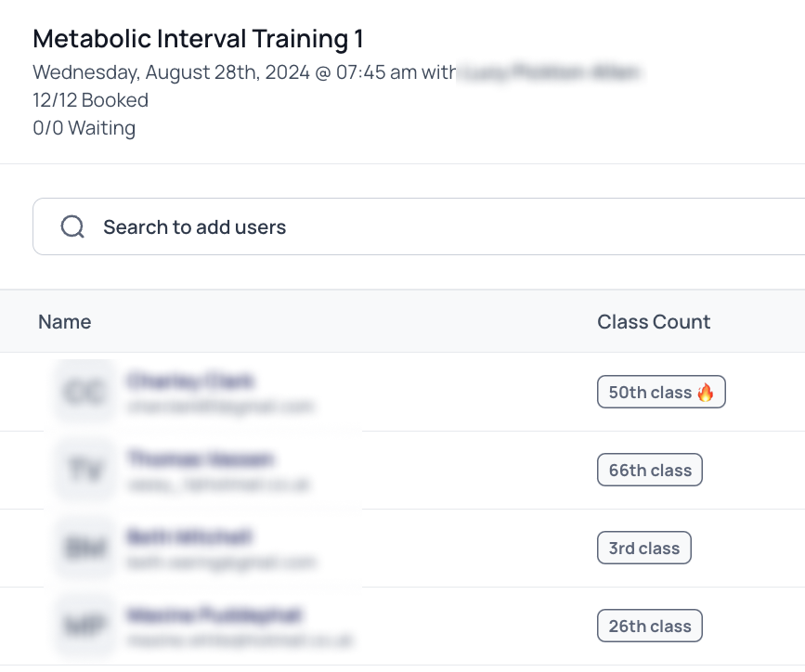Click the fire emoji on the 50th class badge
This screenshot has width=805, height=672.
706,393
